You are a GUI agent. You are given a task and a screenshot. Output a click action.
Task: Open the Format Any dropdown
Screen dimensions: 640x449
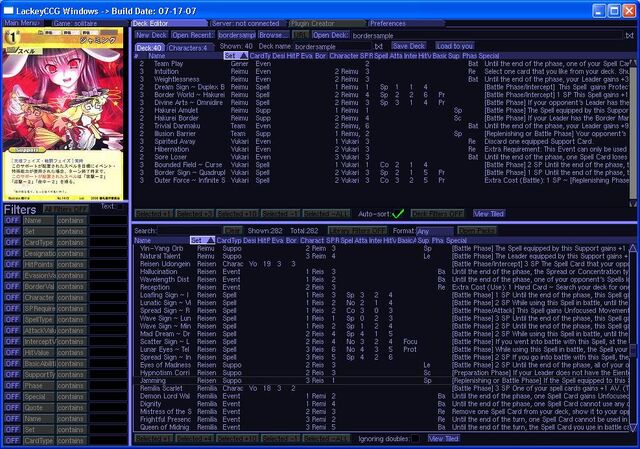click(435, 231)
